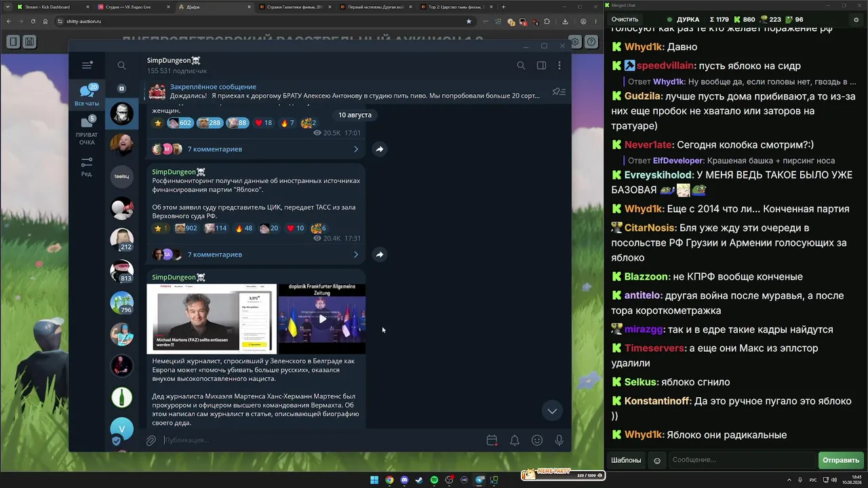Screen dimensions: 868x488
Task: Jump to latest message with the down arrow
Action: (x=552, y=411)
